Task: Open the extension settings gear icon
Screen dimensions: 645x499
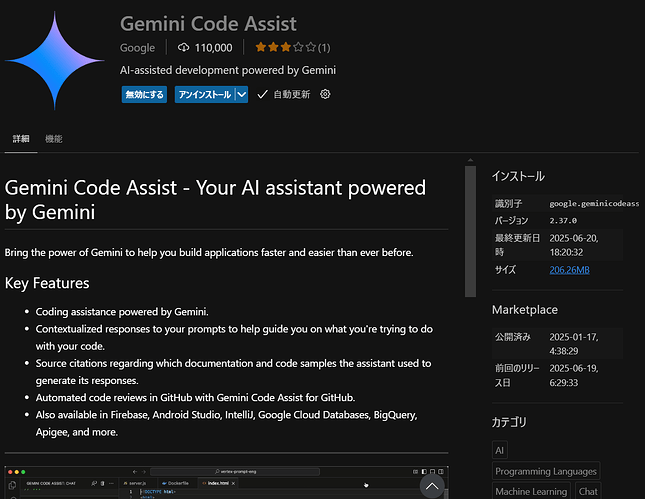Action: [325, 94]
